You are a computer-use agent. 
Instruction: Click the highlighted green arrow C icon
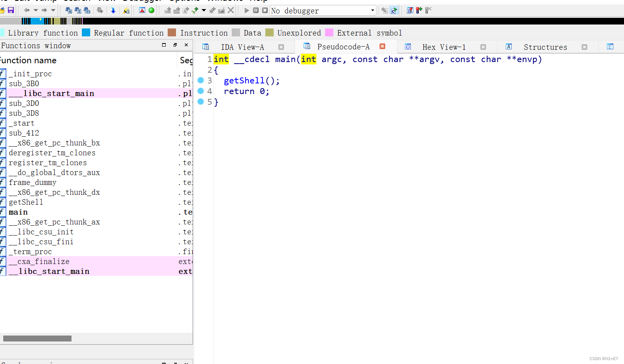394,10
